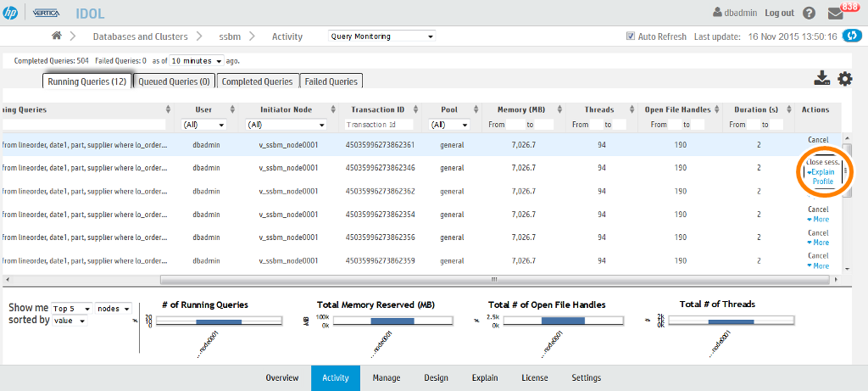Toggle the Auto Refresh checkbox
The height and width of the screenshot is (391, 868).
[630, 36]
